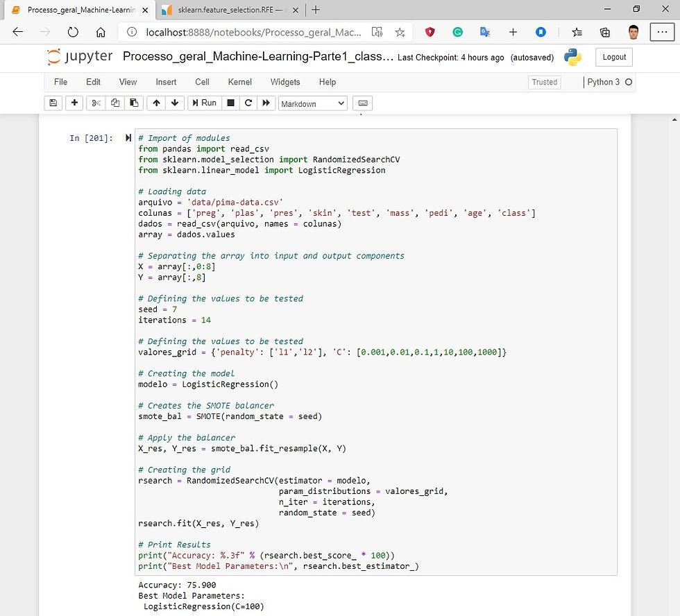The image size is (680, 616).
Task: Close the Processo_geral_Machine-Learning tab
Action: click(145, 10)
